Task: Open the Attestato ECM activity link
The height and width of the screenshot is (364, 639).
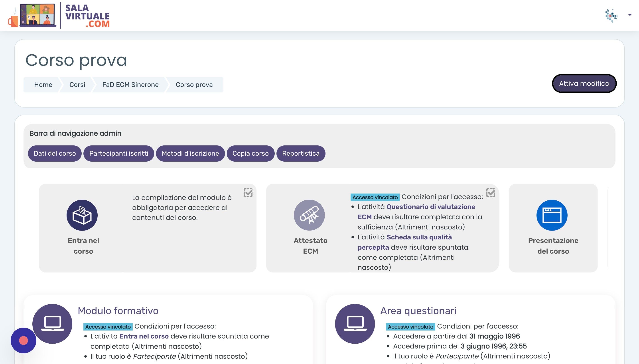Action: tap(310, 246)
